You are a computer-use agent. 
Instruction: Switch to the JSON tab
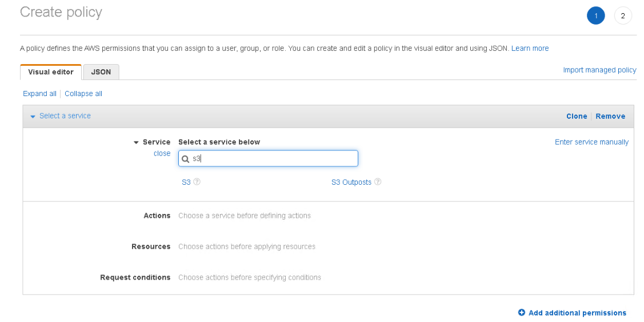101,72
